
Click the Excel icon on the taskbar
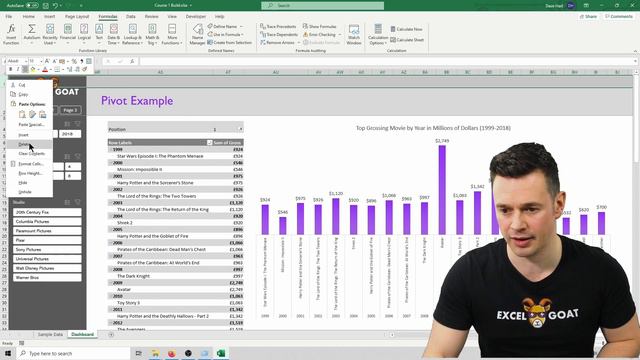221,353
